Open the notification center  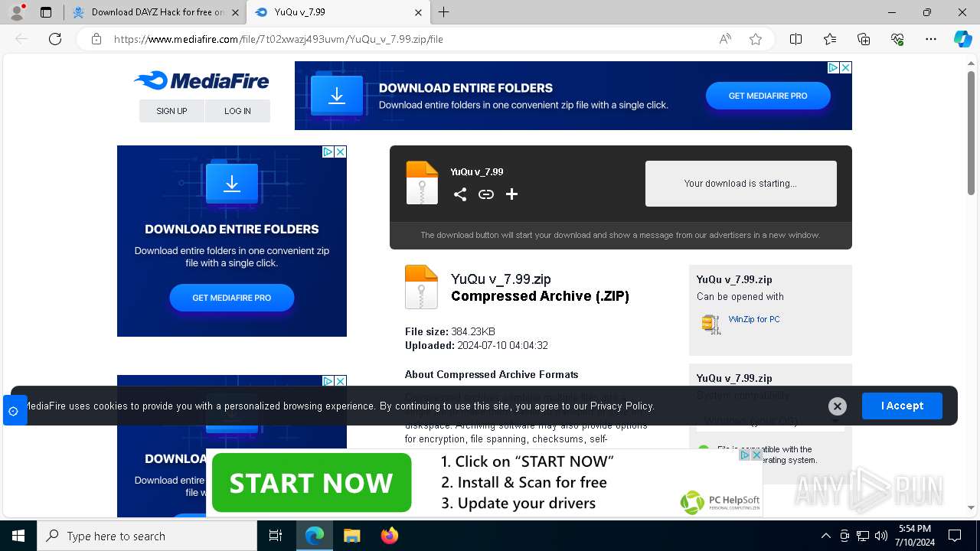click(x=955, y=536)
